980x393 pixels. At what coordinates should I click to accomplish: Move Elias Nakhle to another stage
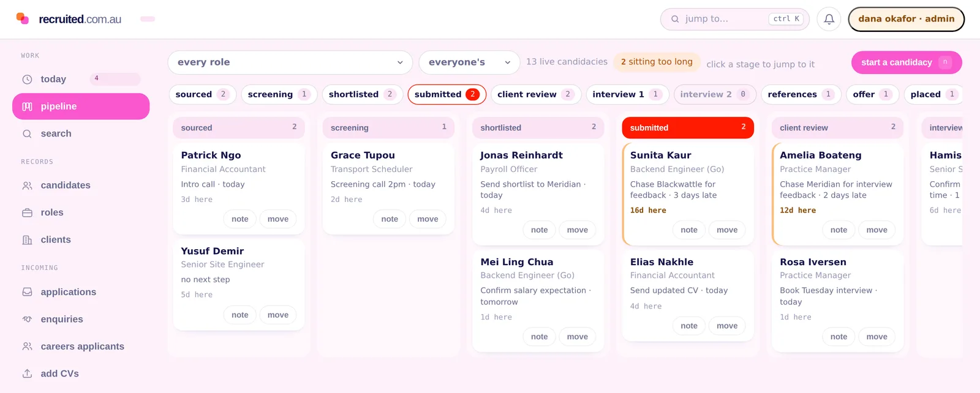coord(727,326)
